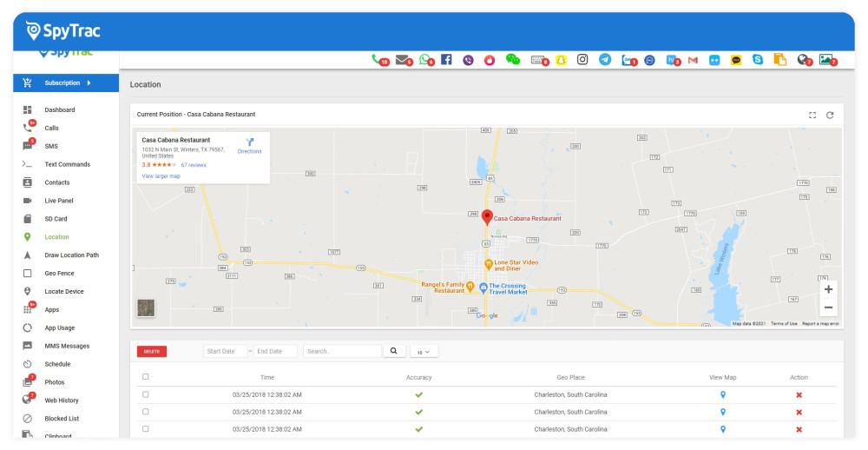This screenshot has height=450, width=868.
Task: Go to Draw Location Path in sidebar
Action: tap(71, 255)
